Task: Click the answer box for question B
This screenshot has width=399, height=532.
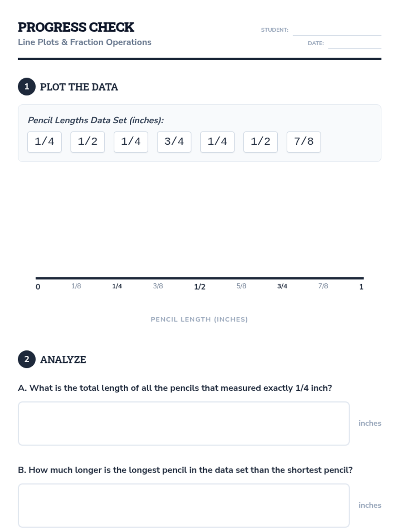Action: pos(184,505)
